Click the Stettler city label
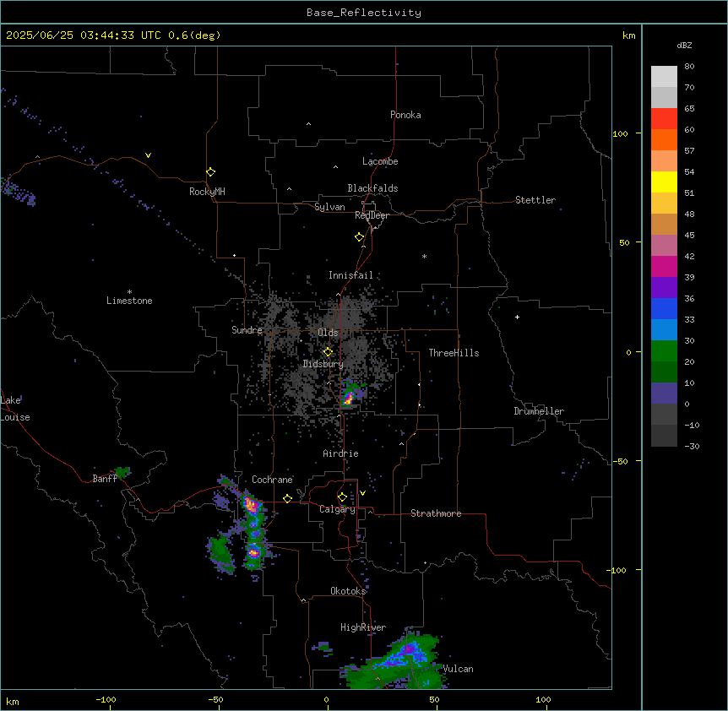The width and height of the screenshot is (728, 711). click(535, 200)
